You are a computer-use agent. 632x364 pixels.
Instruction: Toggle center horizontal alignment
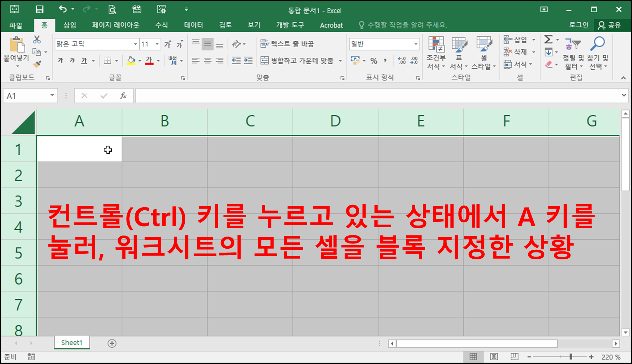(207, 60)
